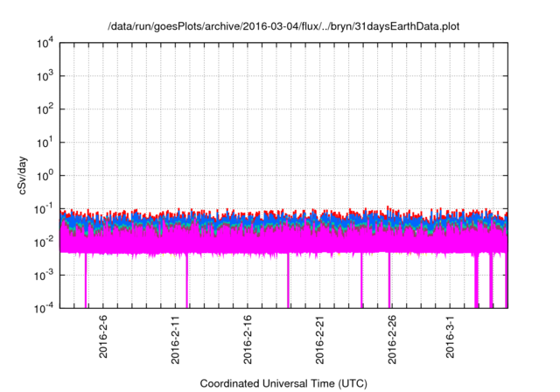
Task: Click the 10^-4 y-axis tick label
Action: 44,308
